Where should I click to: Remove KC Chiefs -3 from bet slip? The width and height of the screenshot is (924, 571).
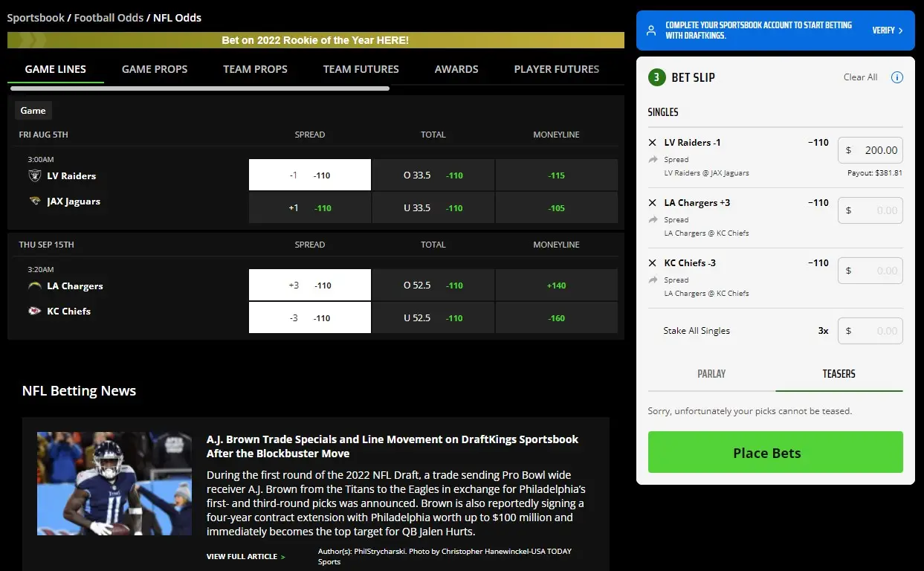click(x=653, y=262)
